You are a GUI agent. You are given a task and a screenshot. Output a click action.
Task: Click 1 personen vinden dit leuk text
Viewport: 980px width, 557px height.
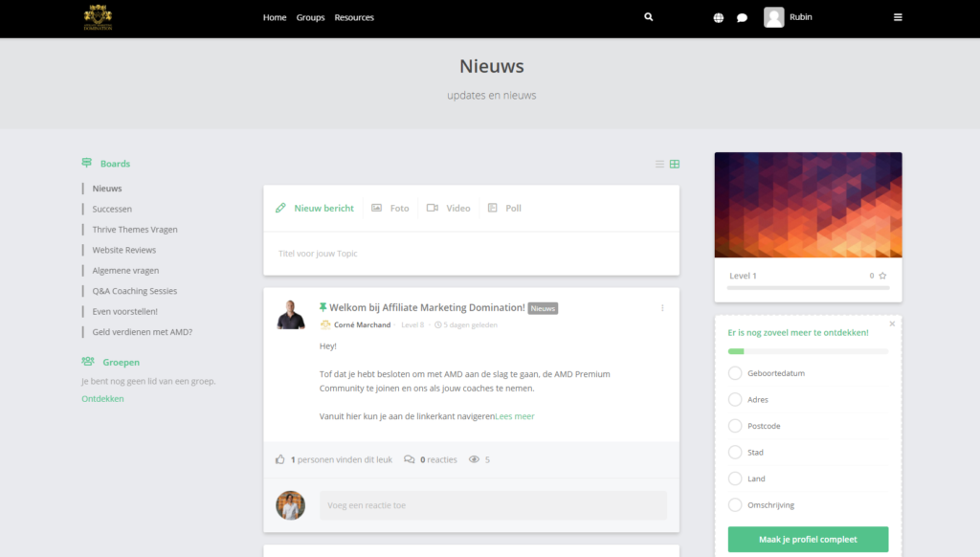342,459
